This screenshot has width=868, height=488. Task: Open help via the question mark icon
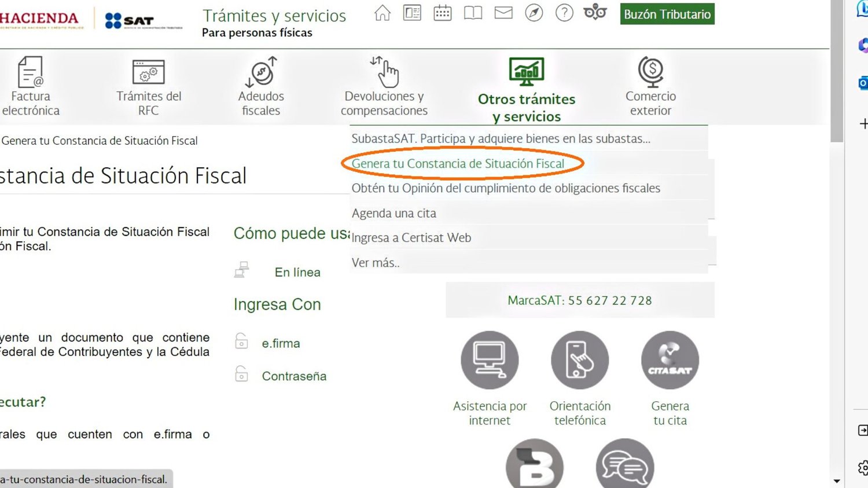point(564,13)
